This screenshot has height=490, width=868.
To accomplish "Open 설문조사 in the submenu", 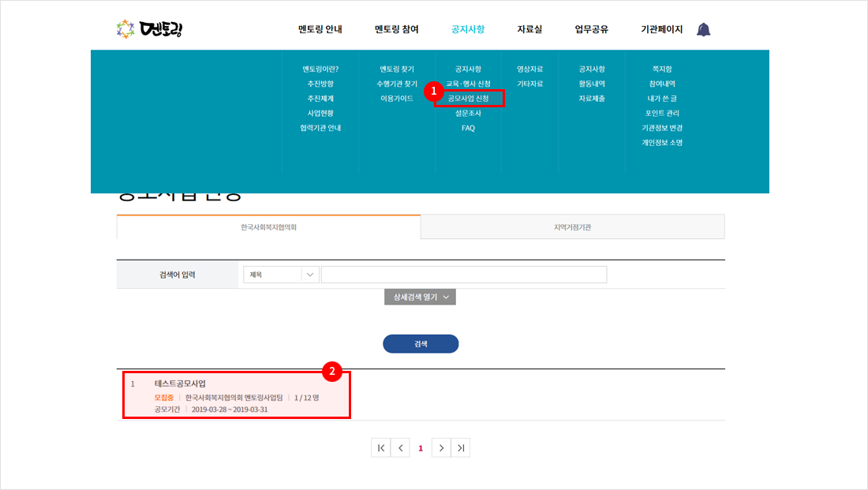I will (x=468, y=114).
